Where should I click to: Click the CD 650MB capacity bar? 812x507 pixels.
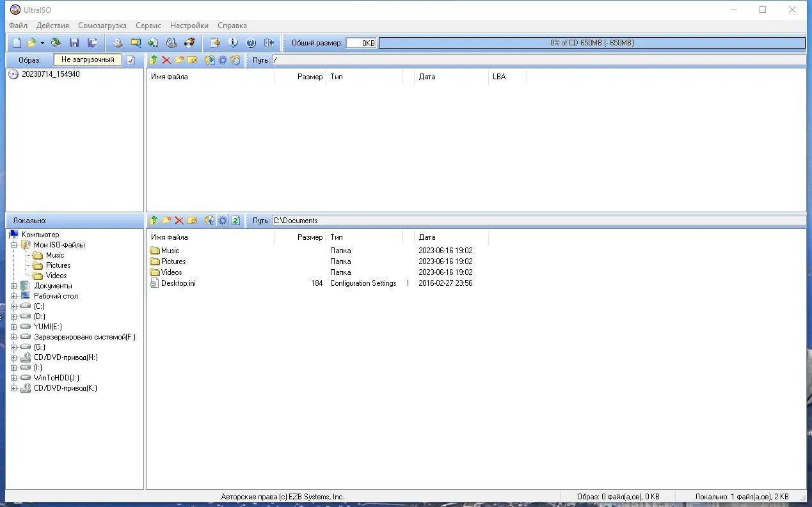(x=591, y=42)
